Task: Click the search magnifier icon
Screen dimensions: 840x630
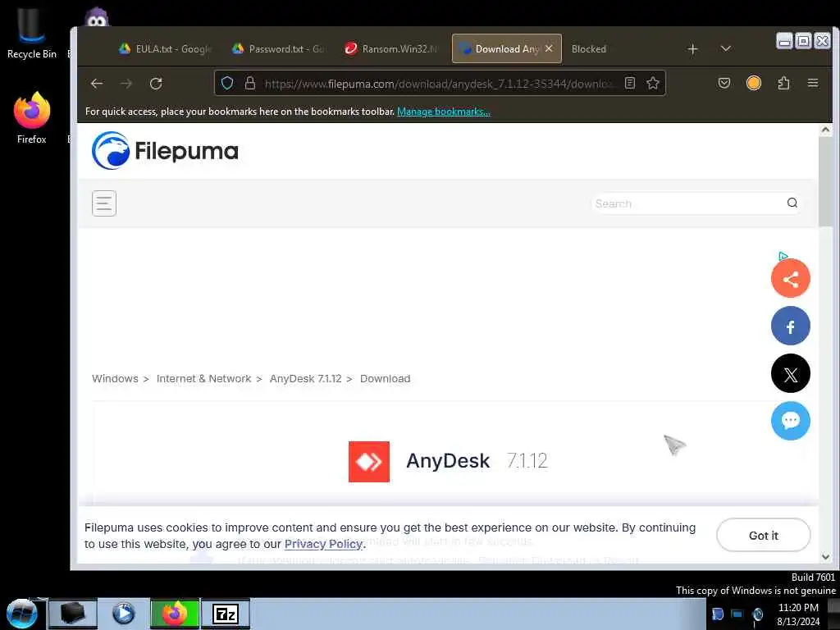Action: point(792,203)
